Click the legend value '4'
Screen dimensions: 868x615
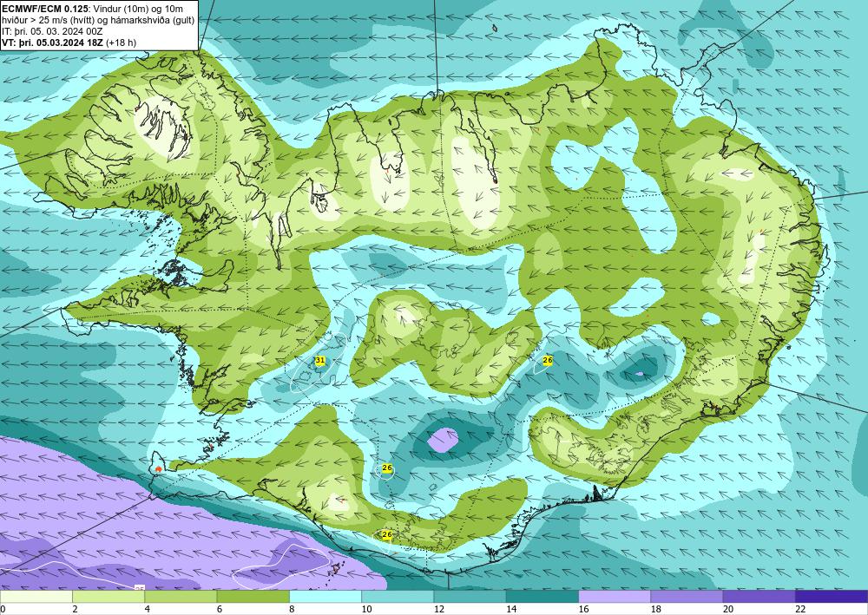click(148, 609)
